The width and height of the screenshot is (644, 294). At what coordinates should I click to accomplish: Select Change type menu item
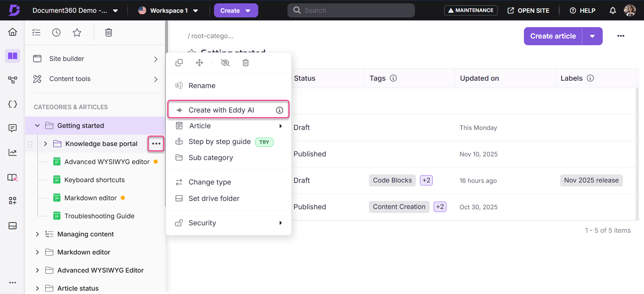point(229,182)
